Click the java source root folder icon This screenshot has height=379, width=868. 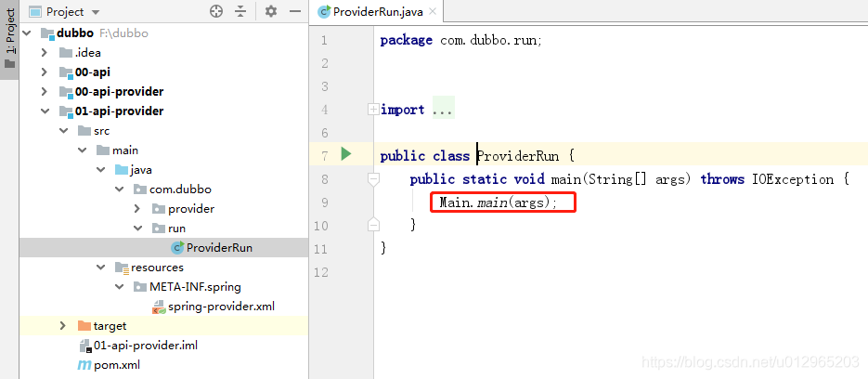coord(122,170)
